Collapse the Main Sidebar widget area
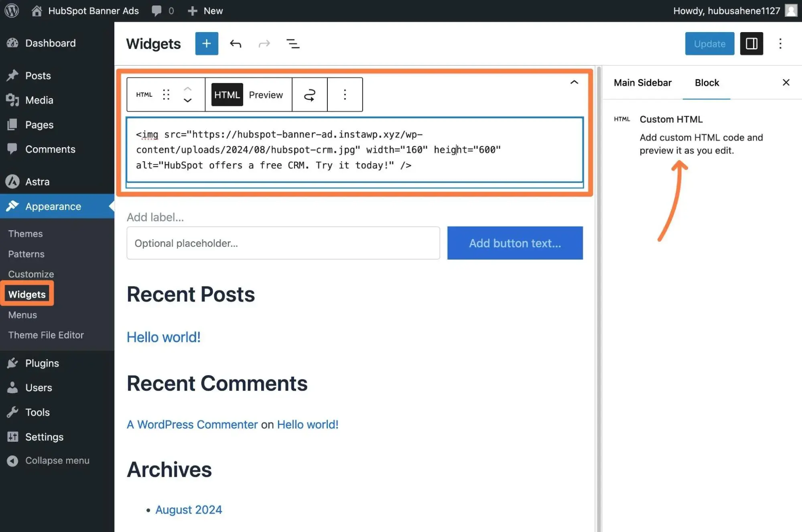 pos(574,82)
